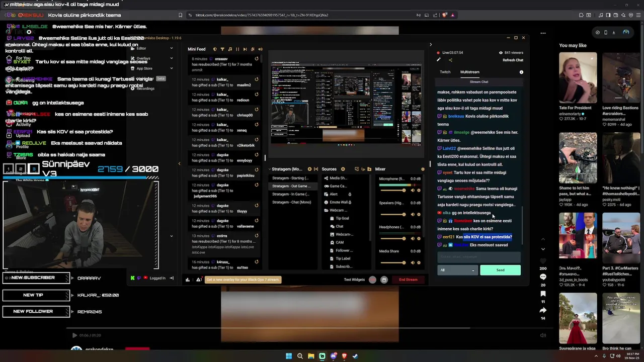
Task: Add a new scene with plus icon
Action: [309, 169]
